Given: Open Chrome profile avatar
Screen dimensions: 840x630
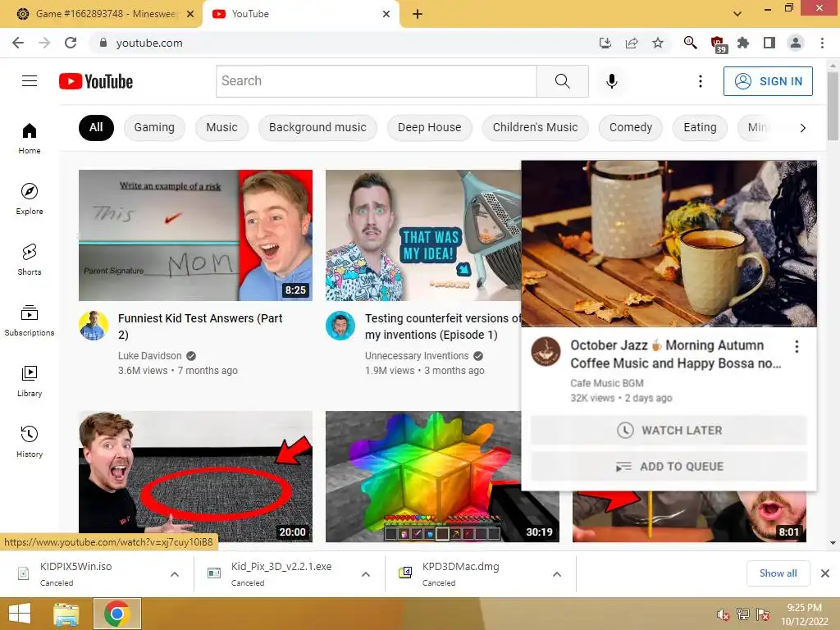Looking at the screenshot, I should [796, 43].
